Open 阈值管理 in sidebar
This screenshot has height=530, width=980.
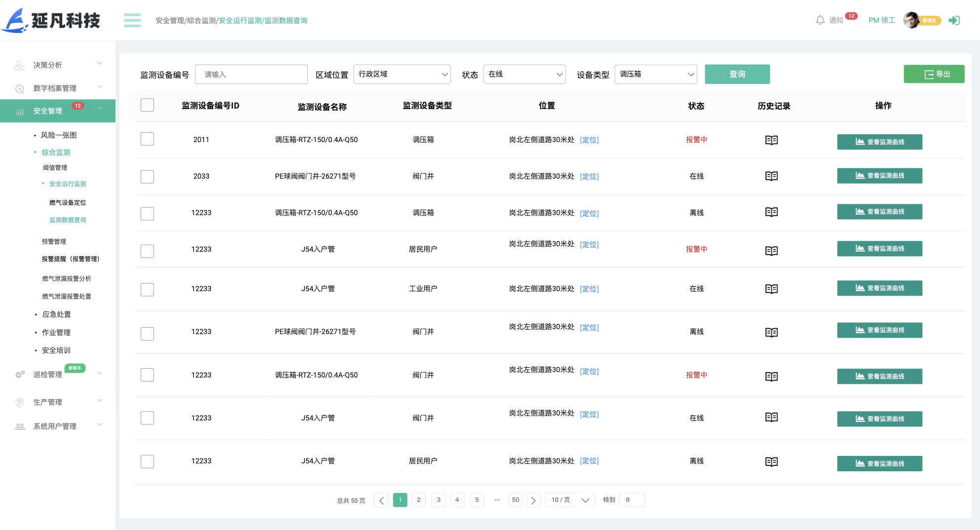pos(55,168)
